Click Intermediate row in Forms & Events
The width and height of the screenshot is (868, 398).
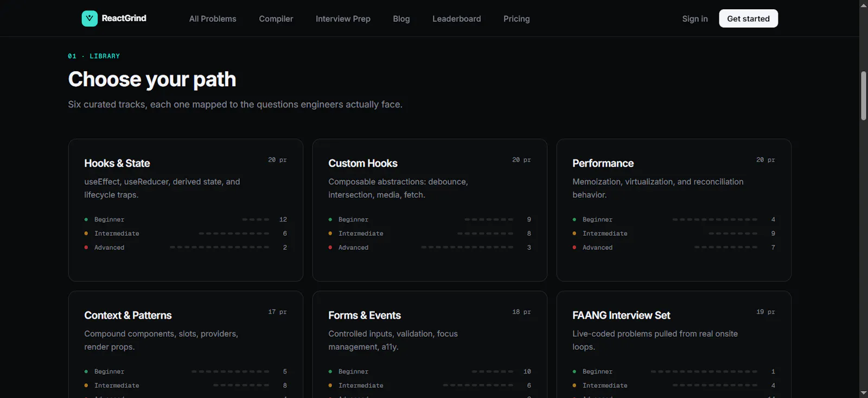click(430, 386)
